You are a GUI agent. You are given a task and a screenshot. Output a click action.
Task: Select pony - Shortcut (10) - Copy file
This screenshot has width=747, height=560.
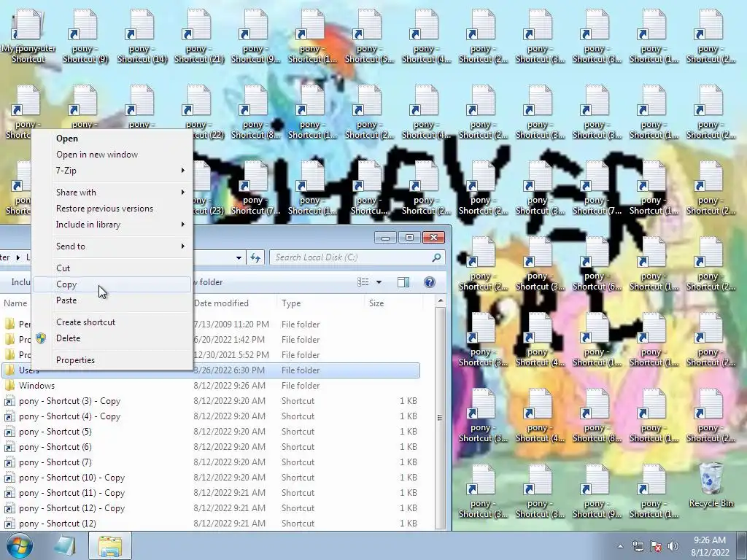click(x=210, y=478)
